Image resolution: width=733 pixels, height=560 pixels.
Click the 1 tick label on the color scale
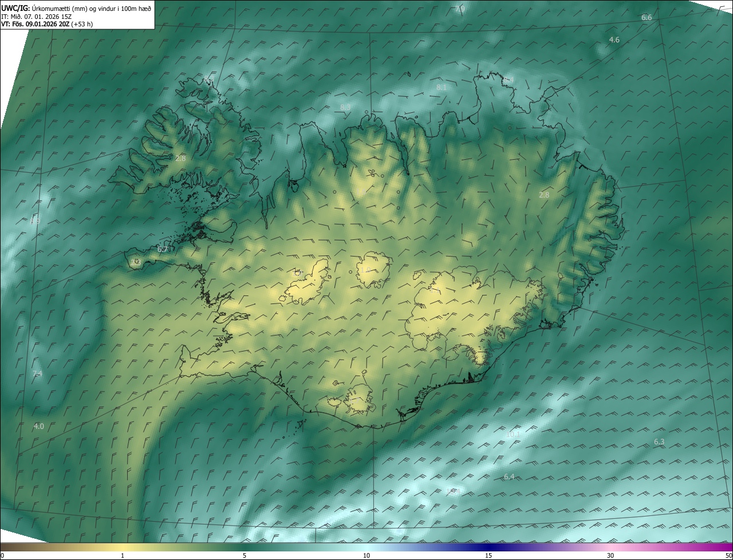click(x=123, y=555)
